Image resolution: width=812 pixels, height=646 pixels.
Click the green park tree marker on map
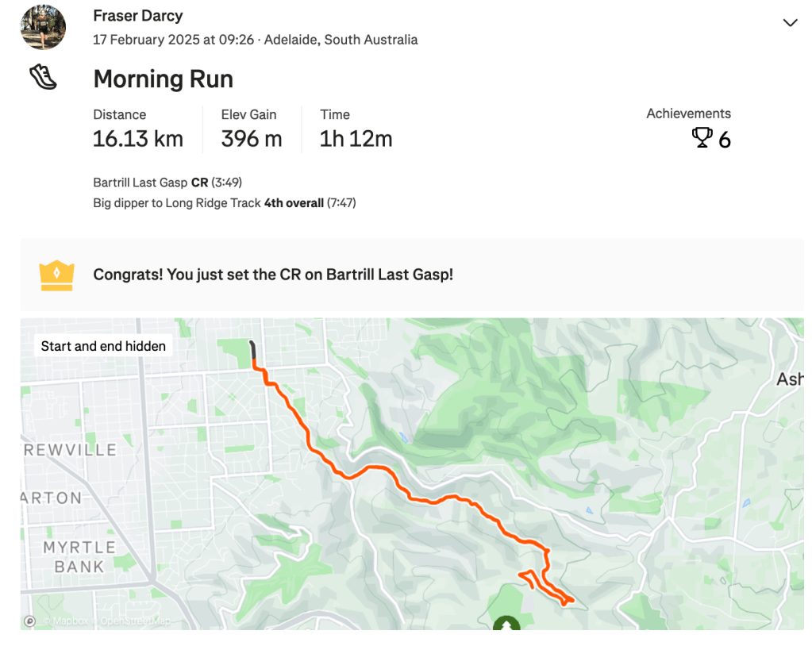click(x=506, y=624)
